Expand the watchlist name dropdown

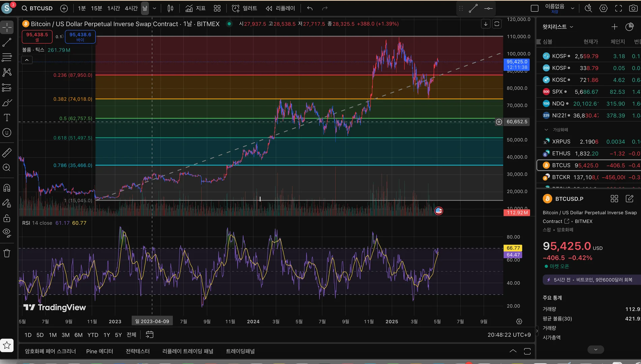click(x=571, y=27)
